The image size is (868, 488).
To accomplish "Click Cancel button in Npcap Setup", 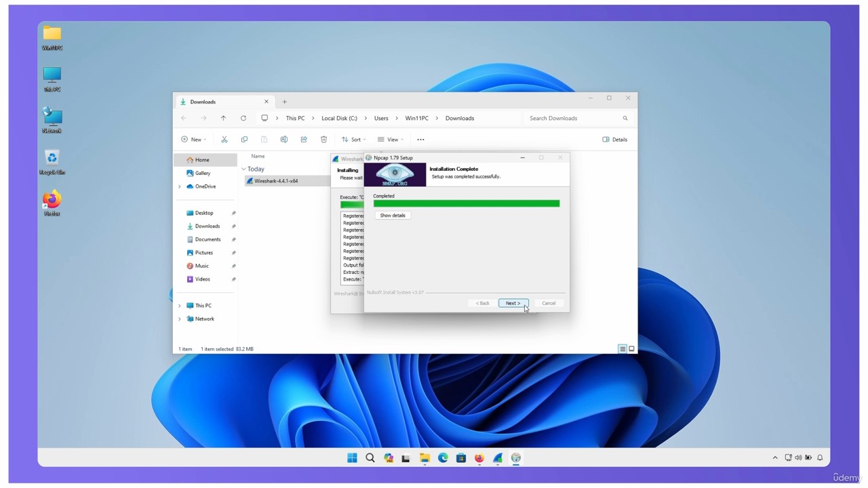I will click(549, 303).
